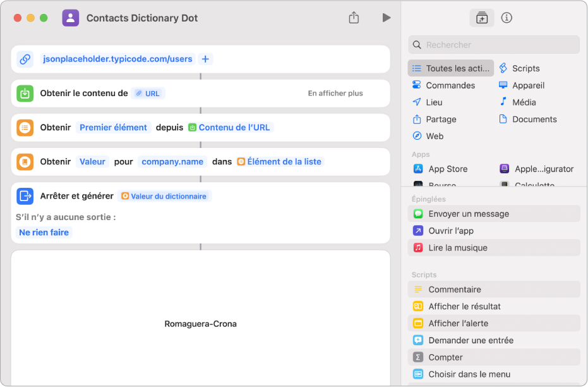Open the Média category
Viewport: 588px width, 387px height.
(x=524, y=102)
